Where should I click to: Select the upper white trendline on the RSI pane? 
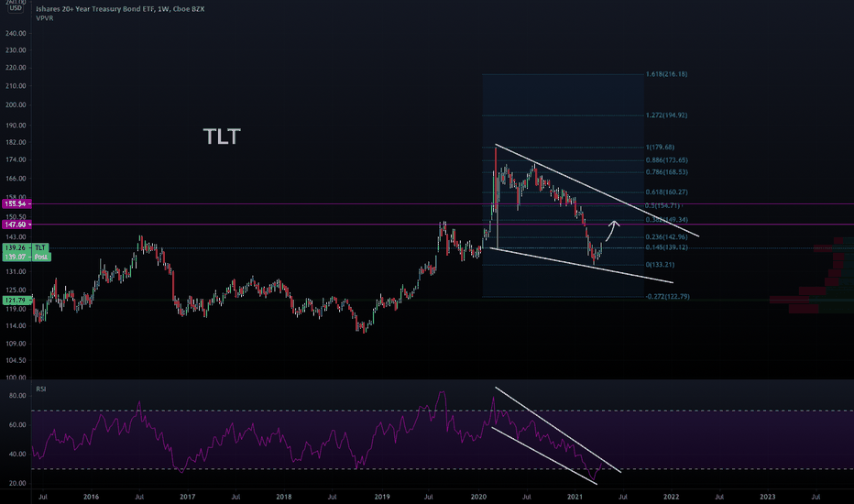coord(558,430)
